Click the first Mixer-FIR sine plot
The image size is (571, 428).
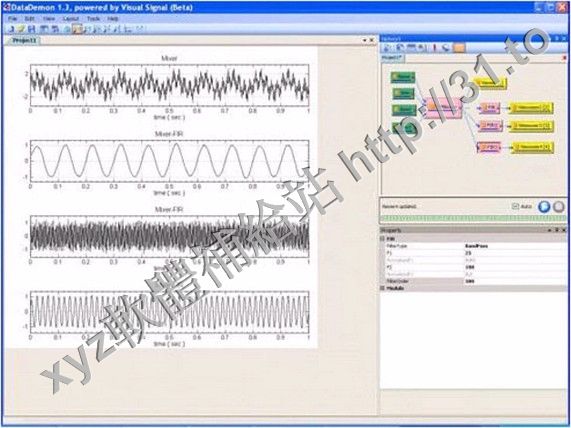(169, 161)
